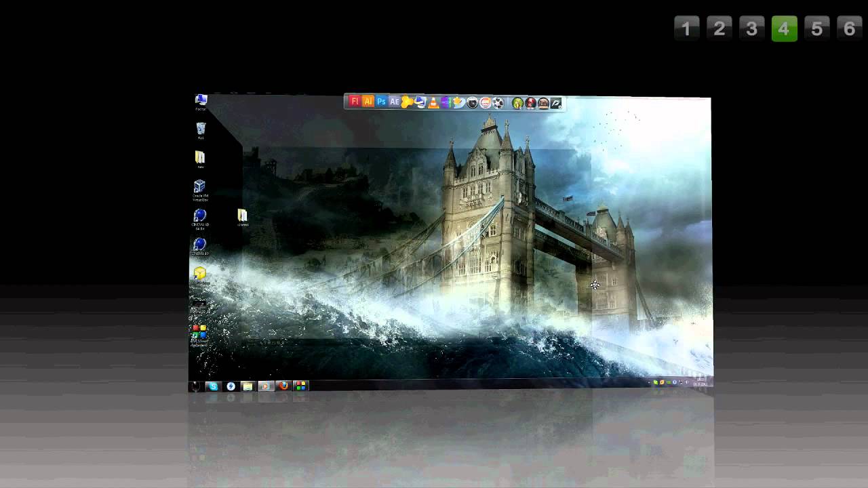This screenshot has width=868, height=488.
Task: Click the black round icon in dock
Action: coord(472,103)
